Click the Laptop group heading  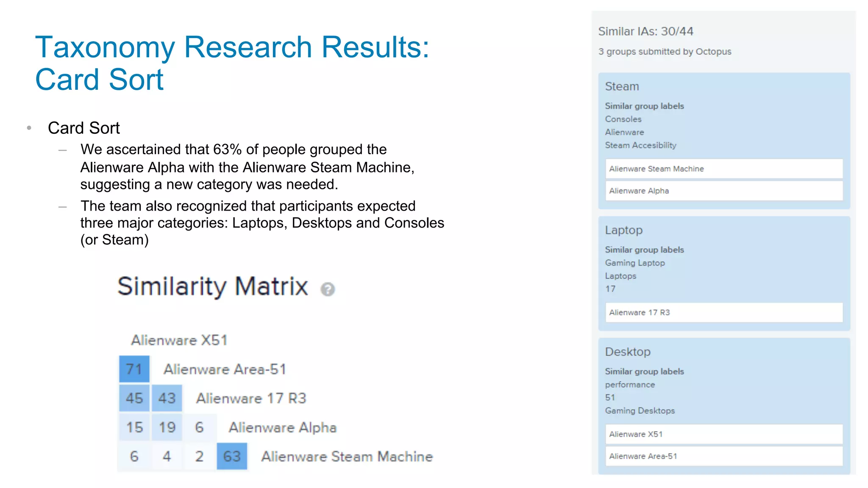[624, 230]
